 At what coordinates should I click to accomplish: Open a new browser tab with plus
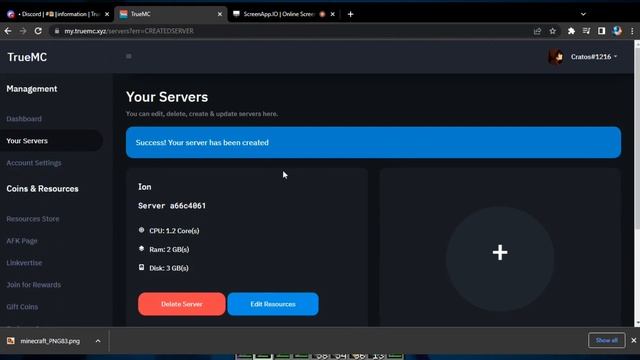tap(350, 14)
